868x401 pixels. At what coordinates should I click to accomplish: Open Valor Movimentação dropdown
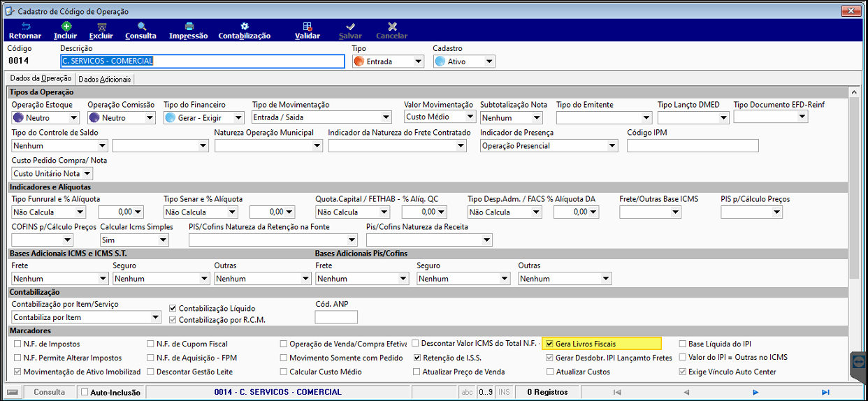pyautogui.click(x=470, y=117)
